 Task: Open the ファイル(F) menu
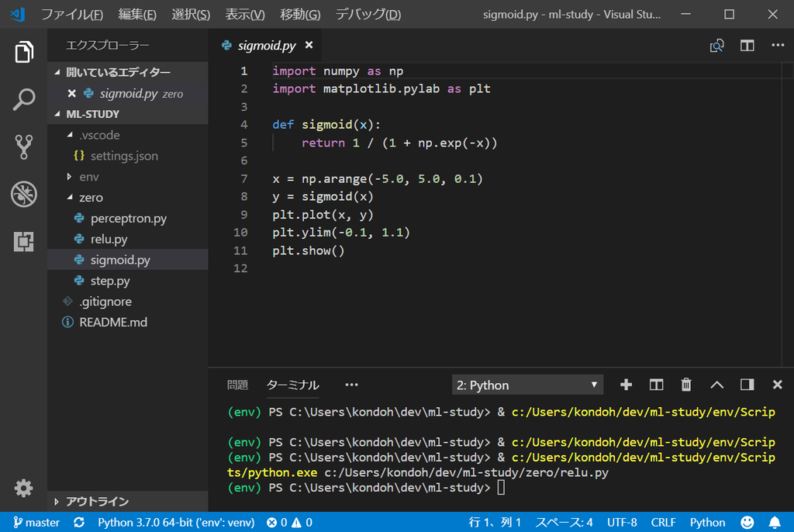(72, 14)
